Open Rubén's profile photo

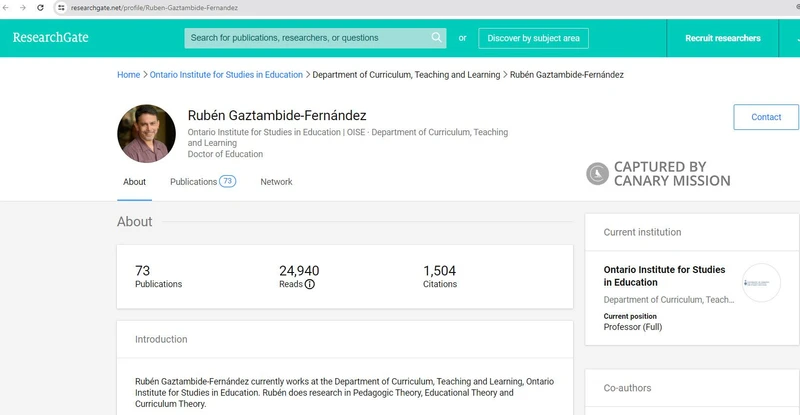click(x=146, y=134)
